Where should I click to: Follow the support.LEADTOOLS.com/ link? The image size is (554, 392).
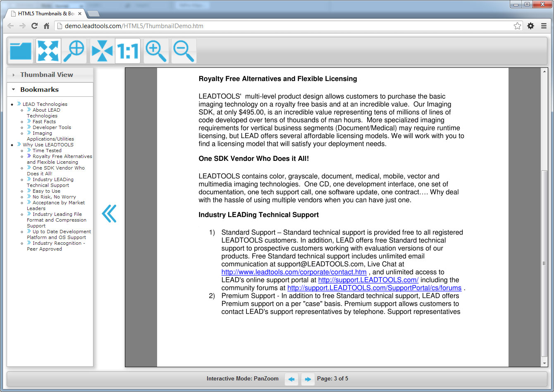(368, 280)
